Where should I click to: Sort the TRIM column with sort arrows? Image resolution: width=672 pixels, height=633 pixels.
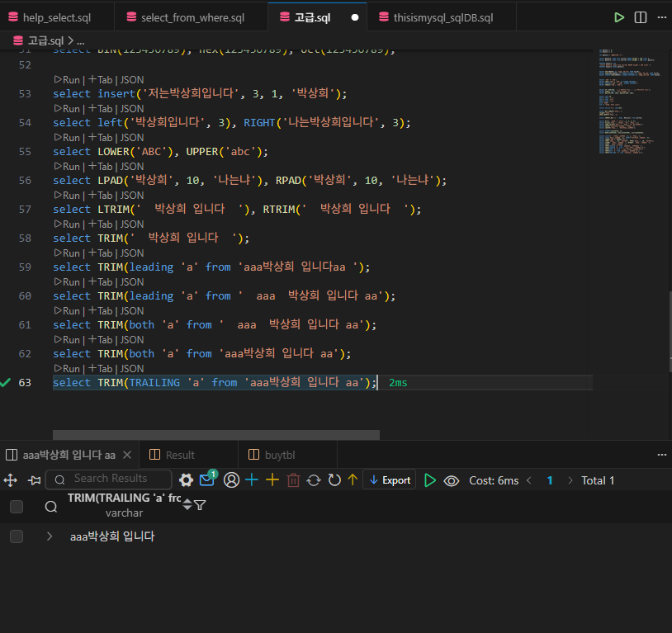coord(187,505)
